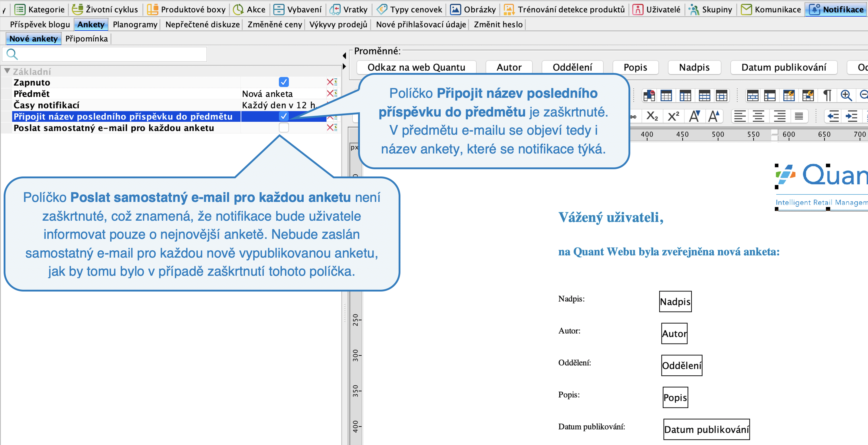Insert the Popis variable button
Image resolution: width=868 pixels, height=445 pixels.
pos(635,67)
